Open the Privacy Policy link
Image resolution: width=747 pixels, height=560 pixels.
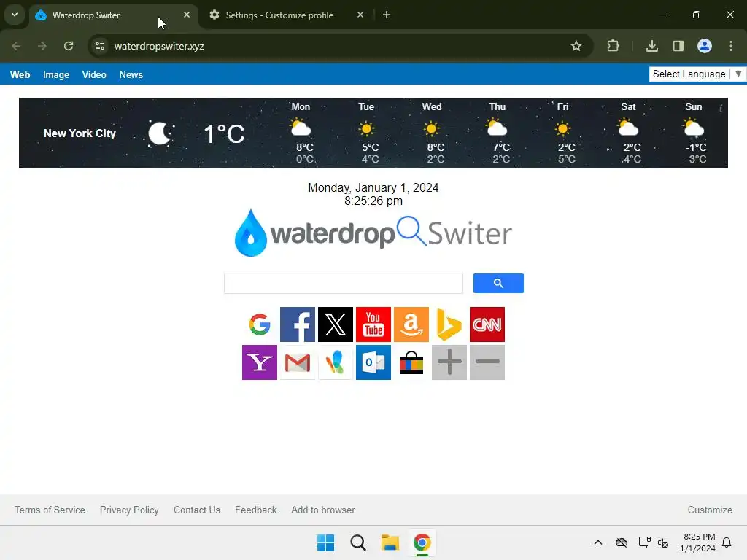click(129, 510)
